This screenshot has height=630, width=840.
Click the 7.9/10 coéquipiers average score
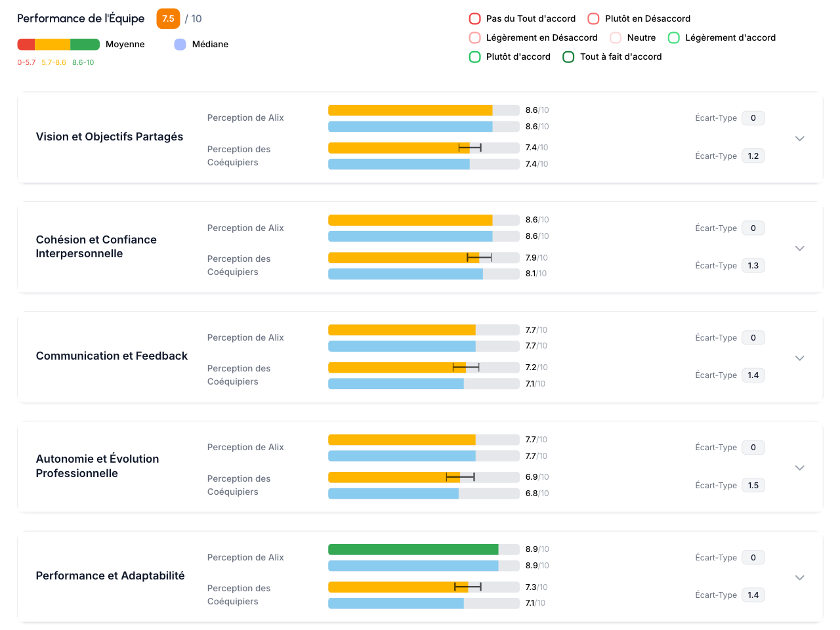[x=536, y=258]
